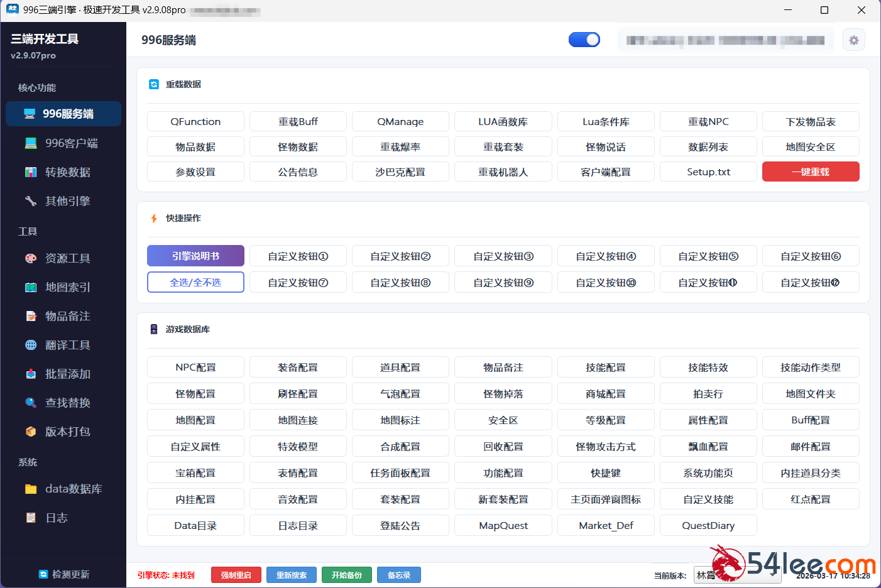
Task: Switch to the 日志 sidebar page
Action: [57, 518]
